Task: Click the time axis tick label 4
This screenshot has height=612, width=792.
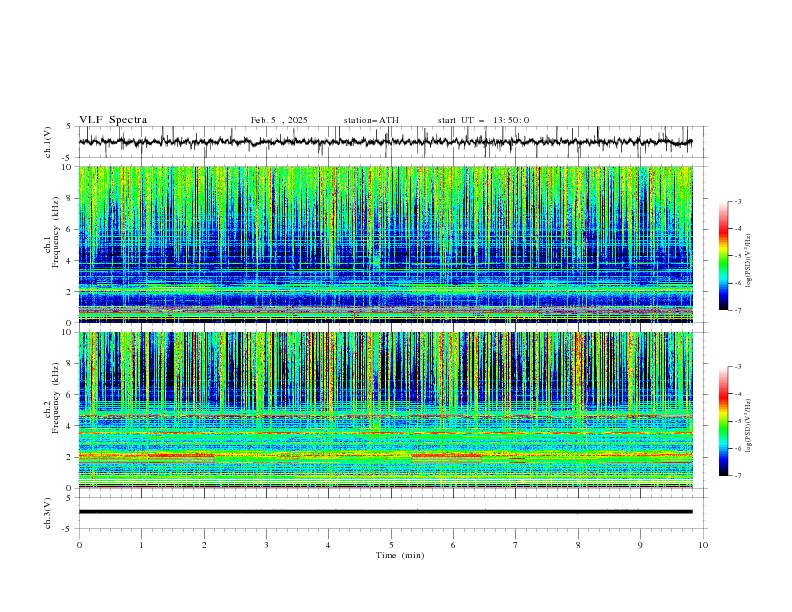Action: click(328, 545)
